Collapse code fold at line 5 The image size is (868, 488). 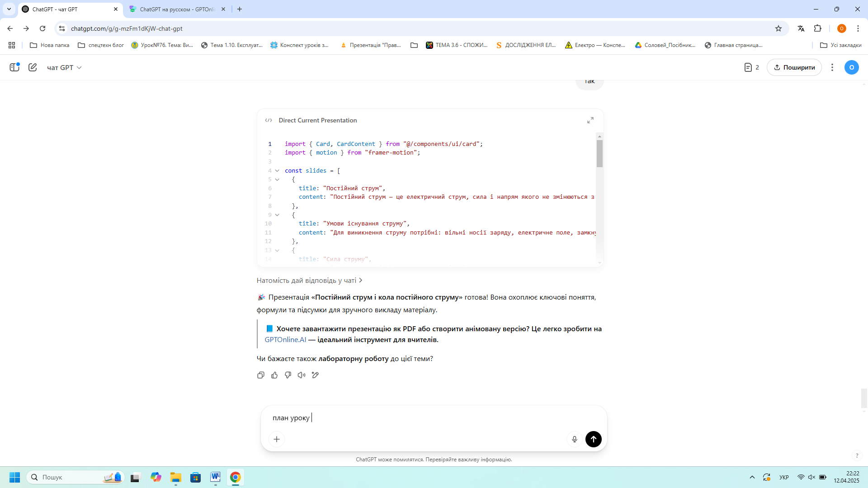(277, 179)
